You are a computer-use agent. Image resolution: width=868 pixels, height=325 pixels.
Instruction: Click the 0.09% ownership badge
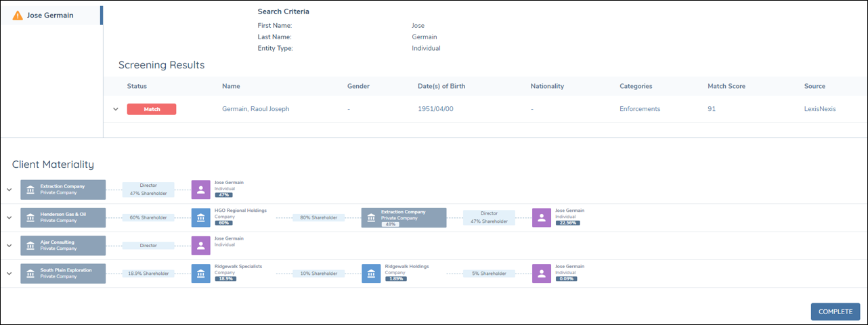[x=567, y=279]
